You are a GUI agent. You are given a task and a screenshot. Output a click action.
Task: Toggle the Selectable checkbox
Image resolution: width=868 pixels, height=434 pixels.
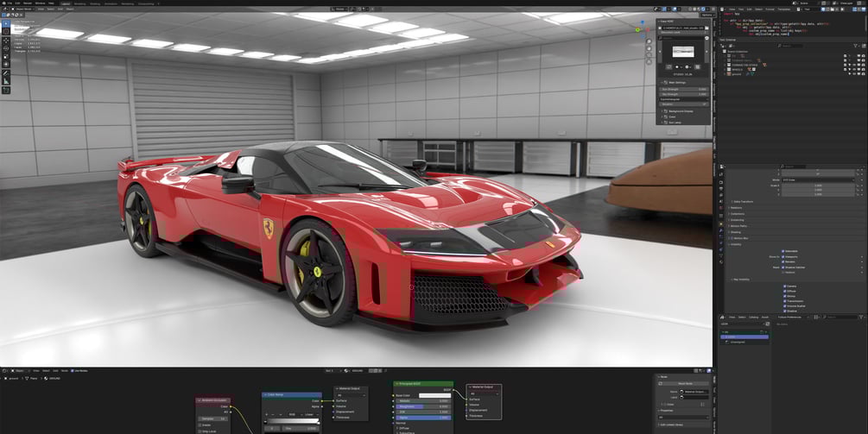click(x=783, y=251)
